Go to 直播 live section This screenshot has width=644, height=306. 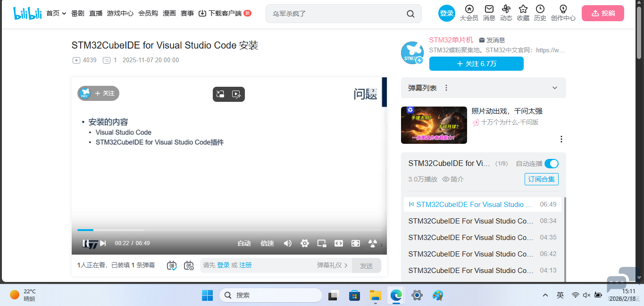click(96, 13)
